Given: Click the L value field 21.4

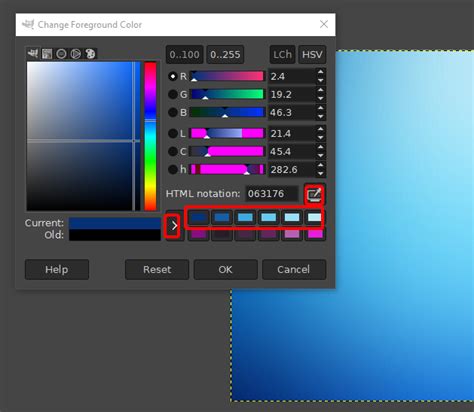Looking at the screenshot, I should tap(292, 134).
